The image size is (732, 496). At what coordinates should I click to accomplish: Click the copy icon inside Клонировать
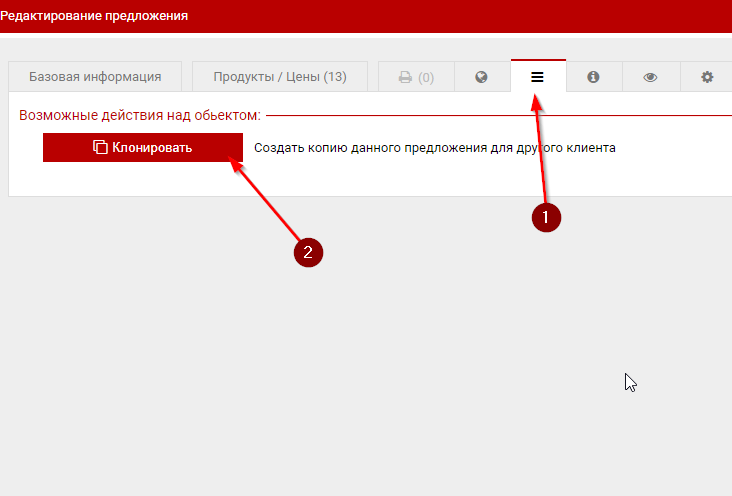[100, 147]
